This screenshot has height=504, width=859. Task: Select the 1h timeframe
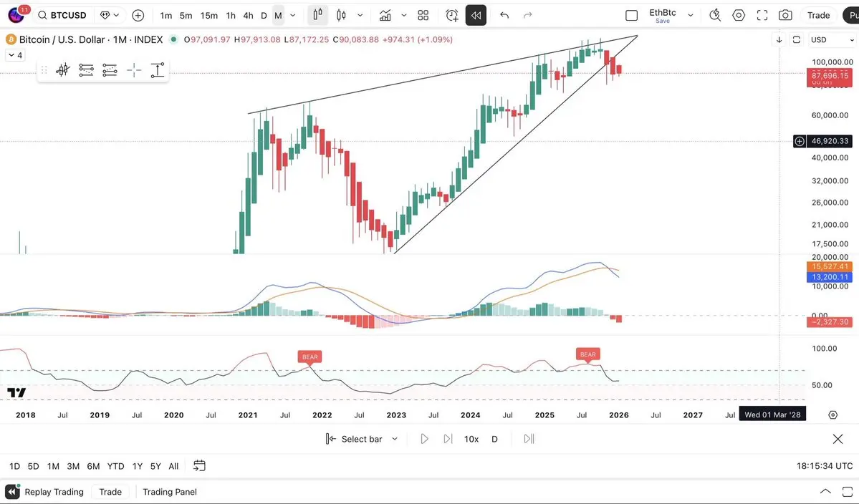coord(231,15)
